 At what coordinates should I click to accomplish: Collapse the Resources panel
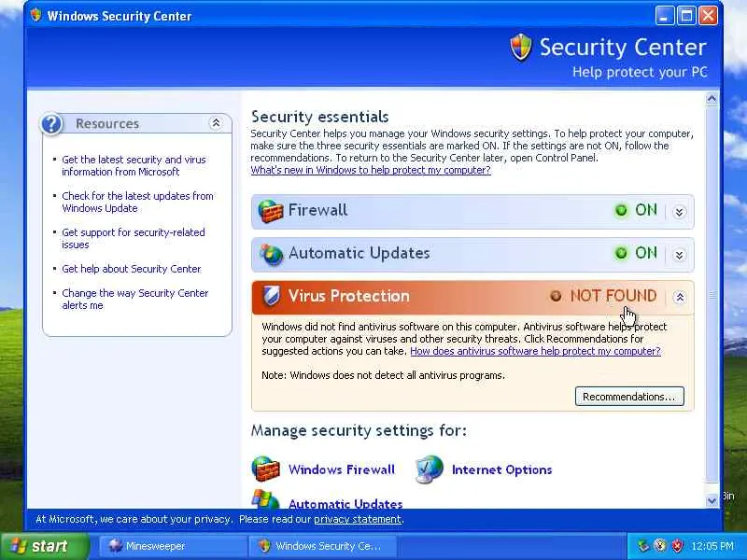point(216,123)
